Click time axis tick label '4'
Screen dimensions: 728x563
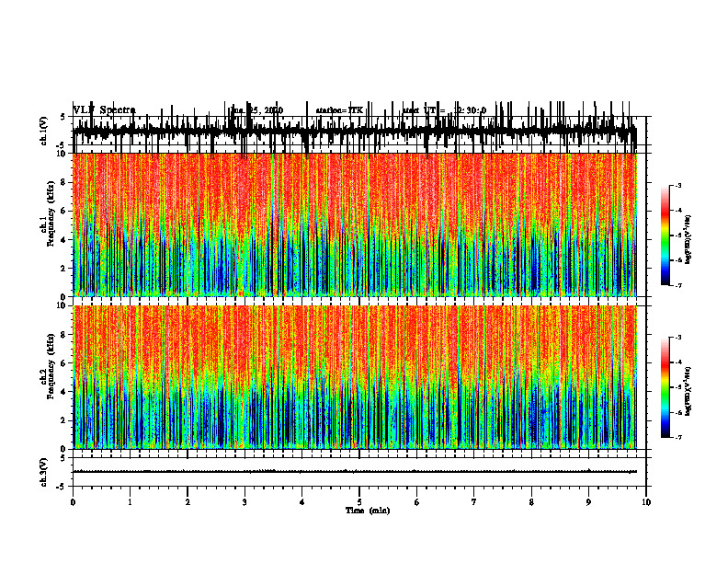click(x=302, y=502)
